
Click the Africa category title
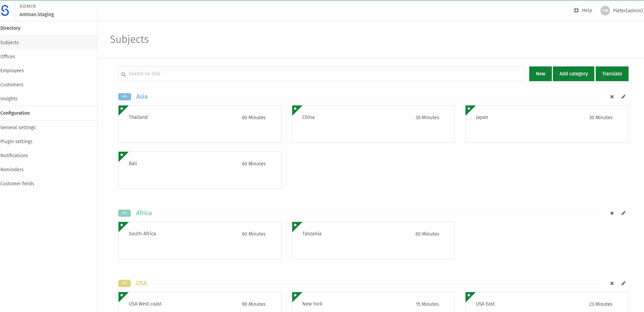click(x=144, y=213)
